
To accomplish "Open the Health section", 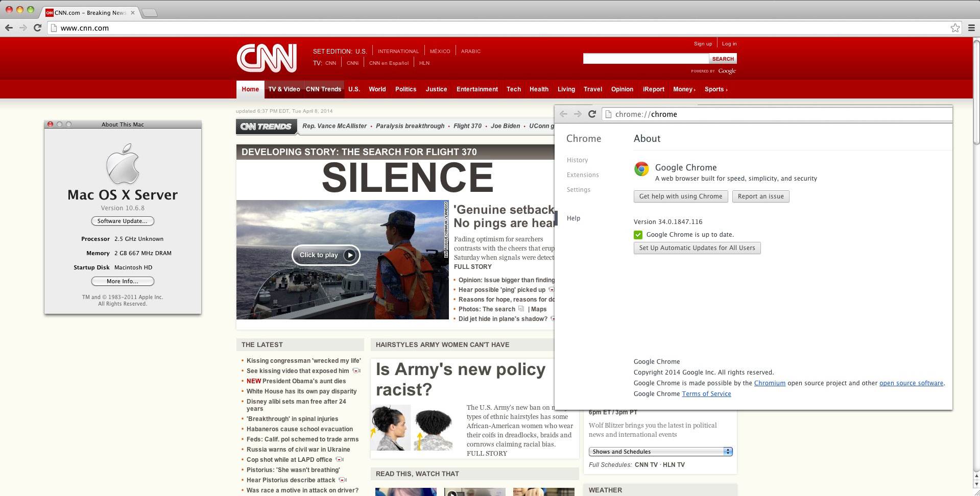I will click(x=539, y=89).
